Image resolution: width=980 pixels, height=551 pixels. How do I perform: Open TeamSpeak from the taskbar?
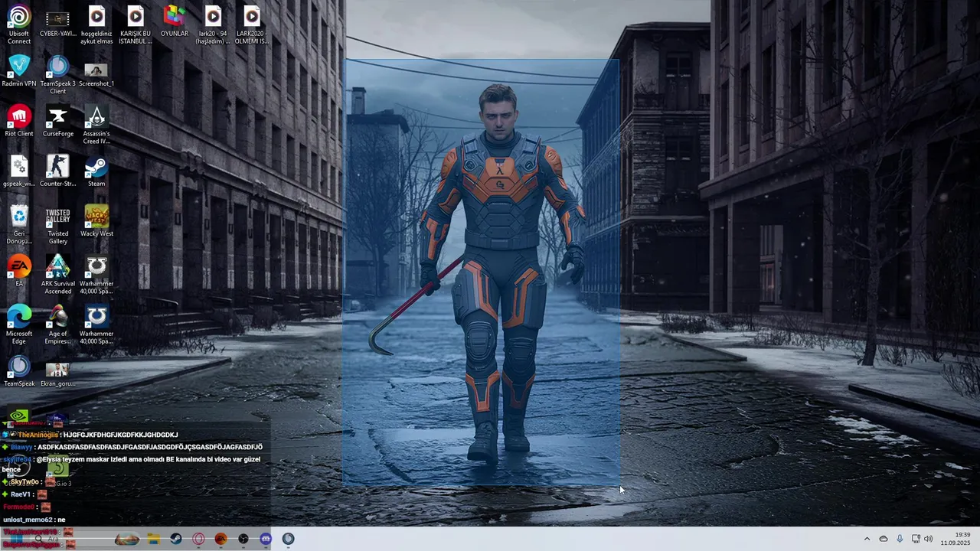tap(288, 539)
